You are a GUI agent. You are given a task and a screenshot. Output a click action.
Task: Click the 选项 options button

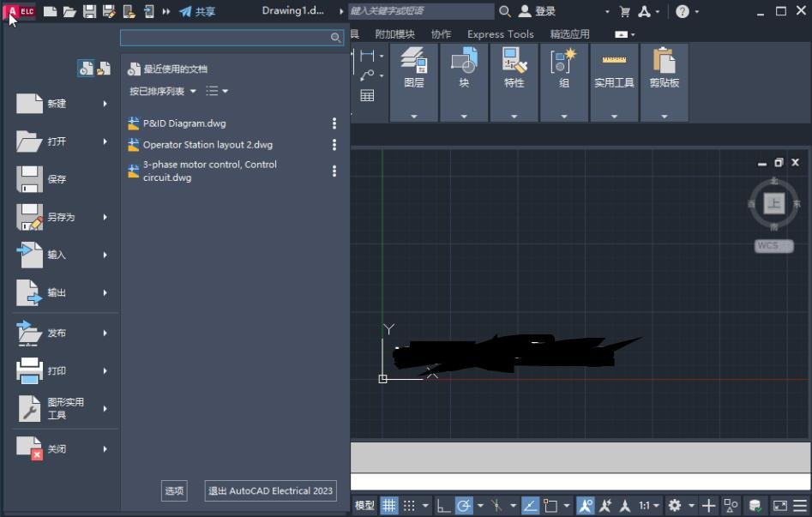[x=174, y=490]
